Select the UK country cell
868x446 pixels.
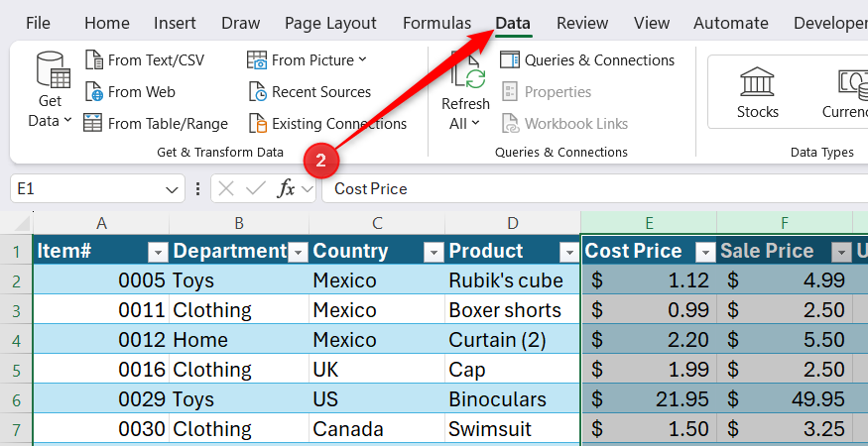377,369
